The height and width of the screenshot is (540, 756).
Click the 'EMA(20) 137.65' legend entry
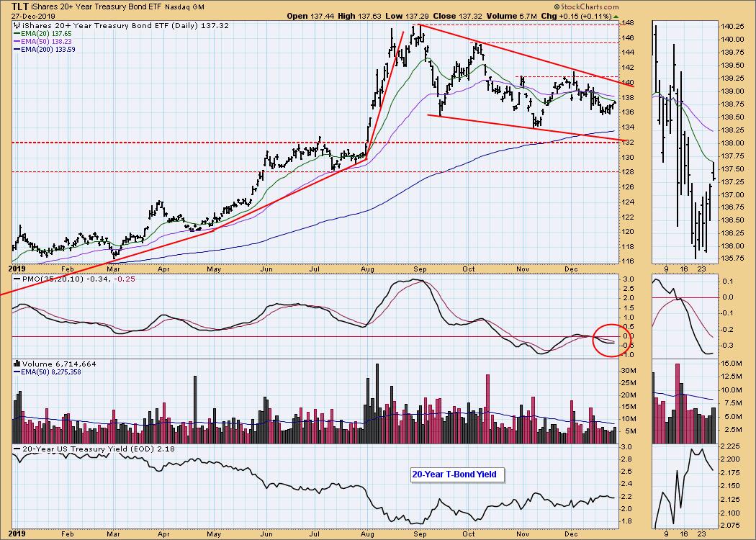click(x=46, y=34)
